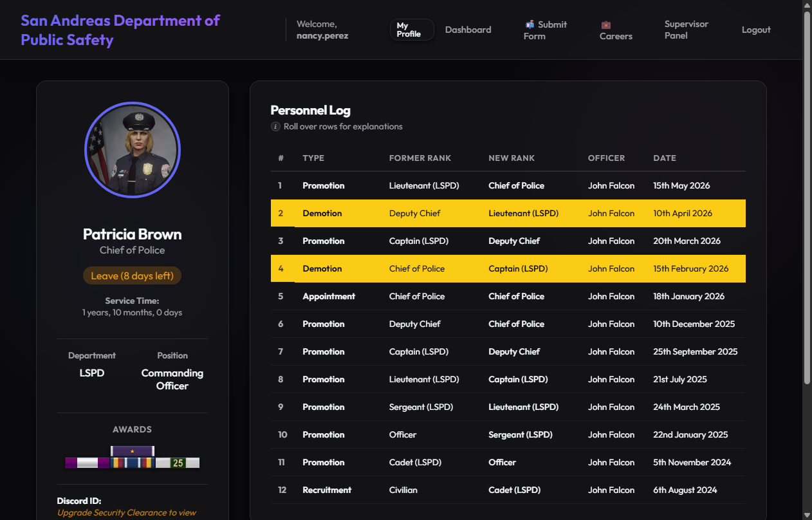Log out using the Logout link
The width and height of the screenshot is (812, 520).
756,30
